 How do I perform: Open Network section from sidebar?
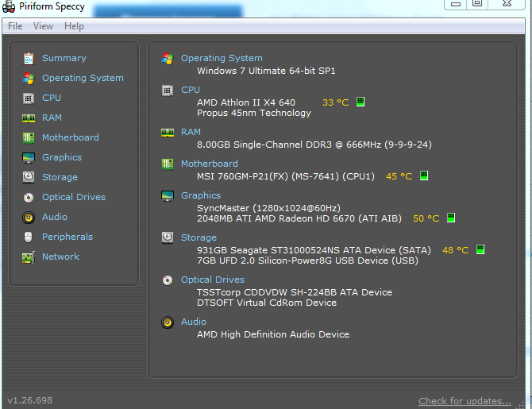pyautogui.click(x=60, y=257)
